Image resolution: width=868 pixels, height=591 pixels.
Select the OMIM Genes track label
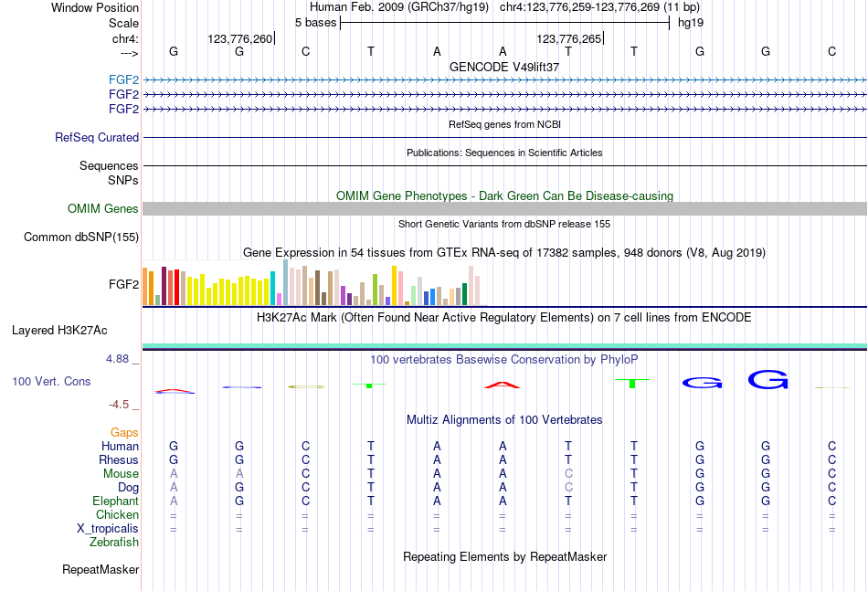point(102,208)
